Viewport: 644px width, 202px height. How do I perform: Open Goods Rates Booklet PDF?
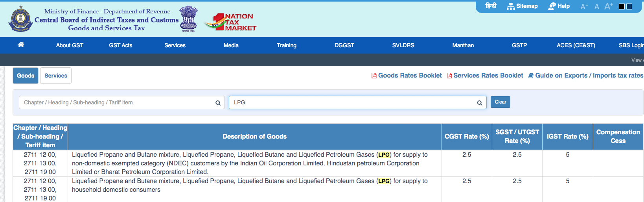point(407,76)
